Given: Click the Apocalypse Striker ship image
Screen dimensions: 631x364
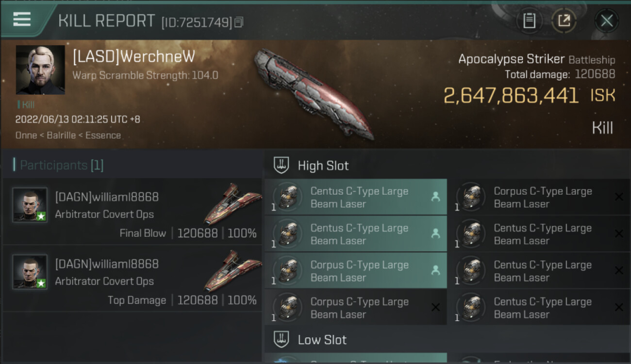Looking at the screenshot, I should click(x=314, y=92).
